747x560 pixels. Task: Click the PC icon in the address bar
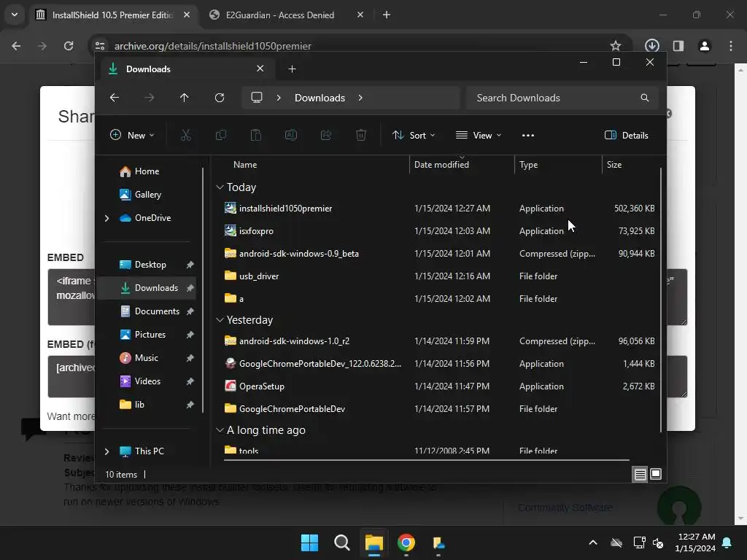(x=257, y=98)
